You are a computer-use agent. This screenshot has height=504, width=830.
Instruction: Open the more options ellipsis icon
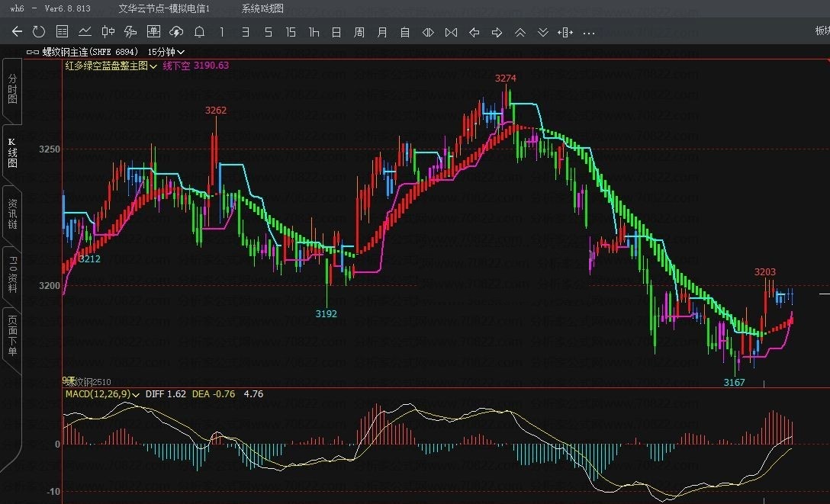pyautogui.click(x=589, y=33)
